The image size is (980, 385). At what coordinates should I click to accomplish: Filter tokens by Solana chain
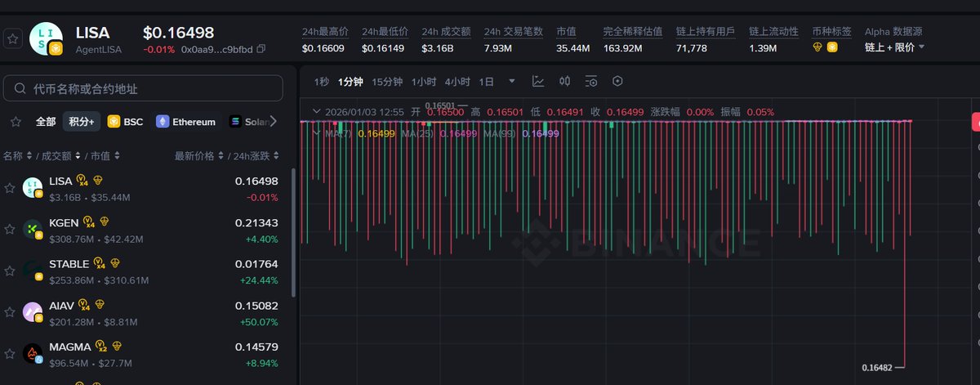[x=249, y=122]
